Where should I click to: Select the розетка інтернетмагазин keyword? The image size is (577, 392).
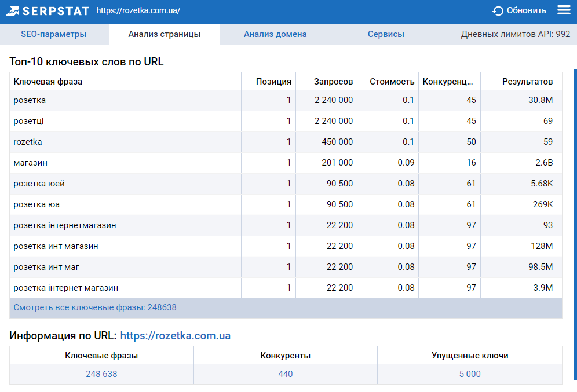click(x=65, y=225)
